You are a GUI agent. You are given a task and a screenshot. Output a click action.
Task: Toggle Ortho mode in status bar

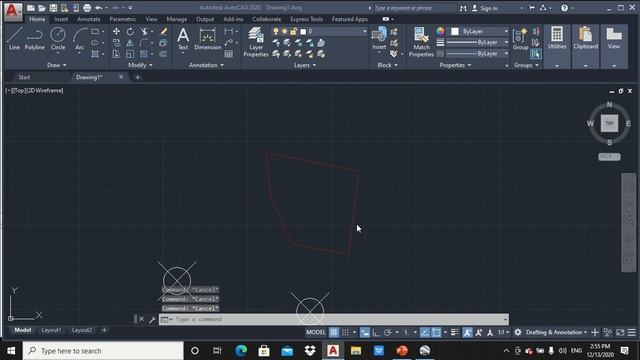376,332
